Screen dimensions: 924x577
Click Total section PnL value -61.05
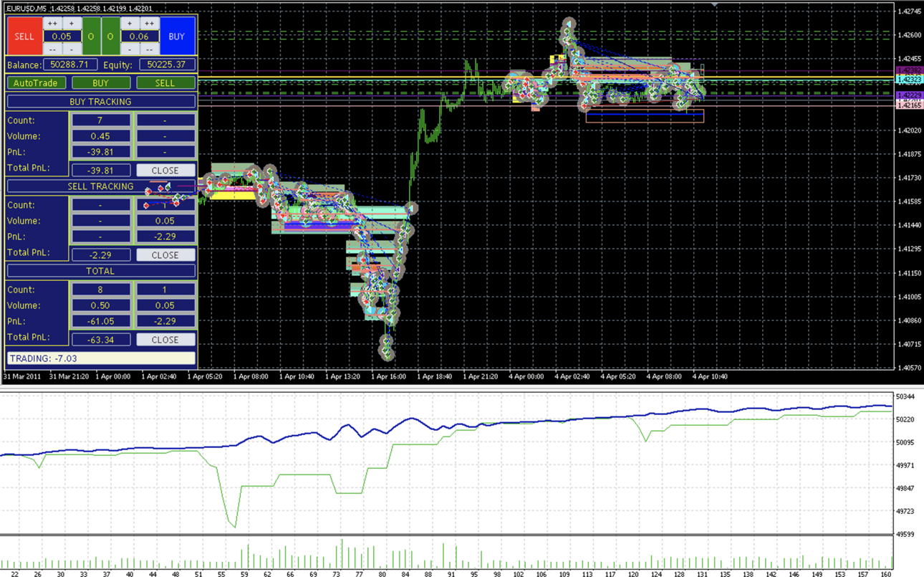(x=100, y=321)
